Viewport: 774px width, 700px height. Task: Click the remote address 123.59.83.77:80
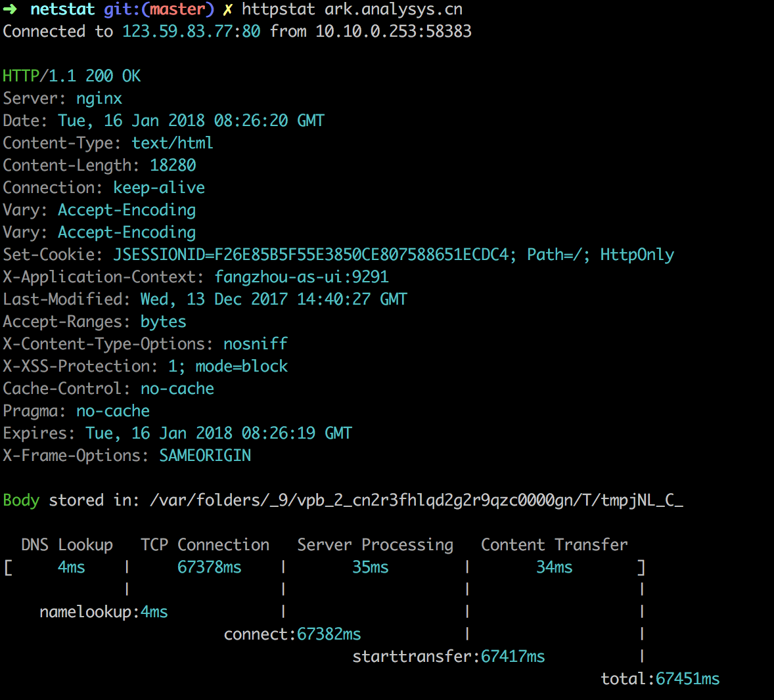point(191,32)
